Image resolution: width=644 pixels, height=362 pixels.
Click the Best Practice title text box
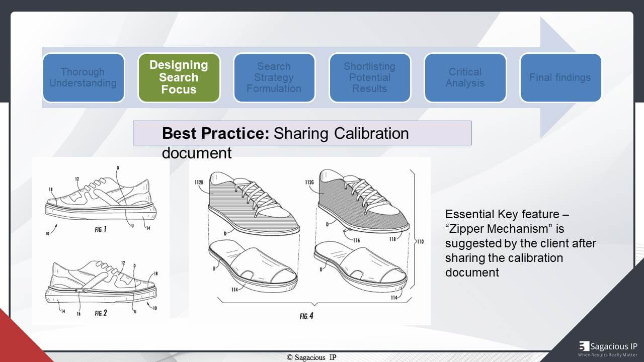click(302, 133)
